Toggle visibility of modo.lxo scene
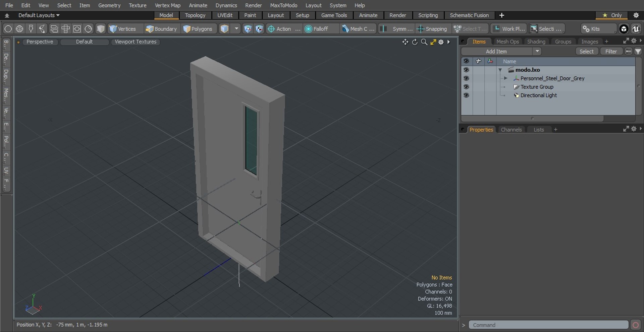 466,70
